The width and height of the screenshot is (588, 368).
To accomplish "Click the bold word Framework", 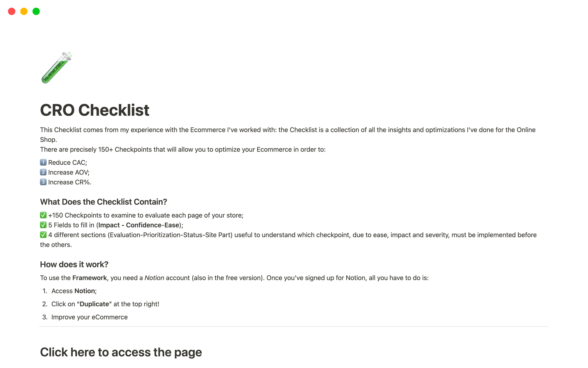I will click(x=89, y=278).
